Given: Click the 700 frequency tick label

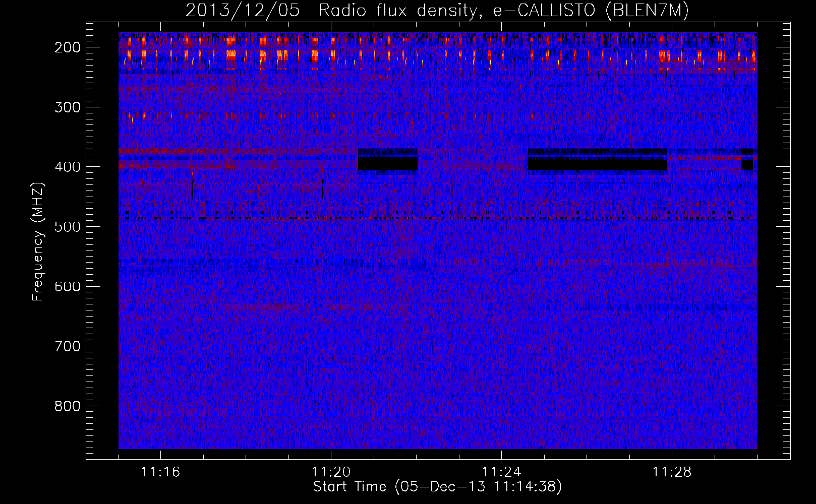Looking at the screenshot, I should pos(68,346).
